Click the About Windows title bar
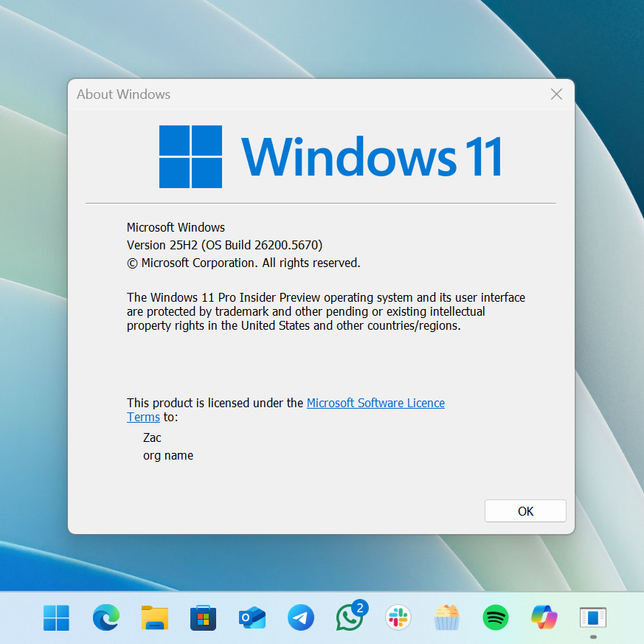The image size is (644, 644). point(123,94)
